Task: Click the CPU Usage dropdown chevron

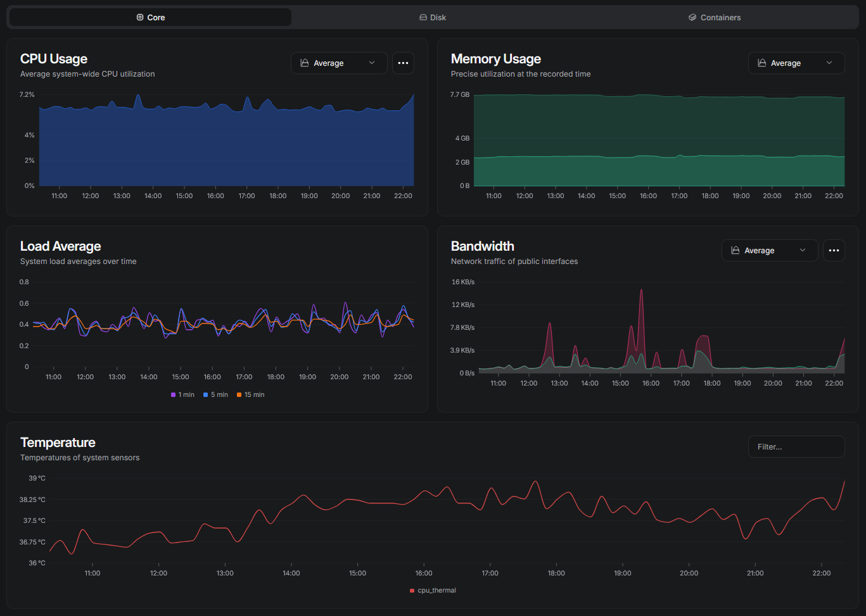Action: click(372, 63)
